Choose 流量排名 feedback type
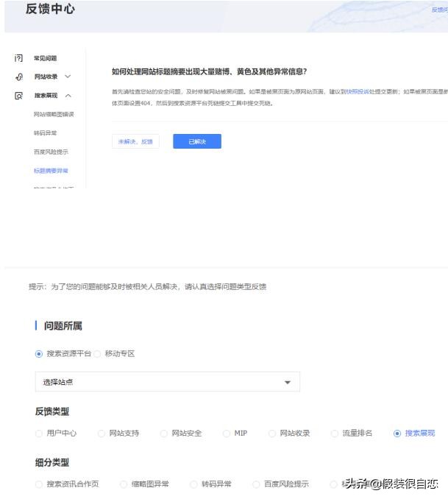Screen dimensions: 448x499 [x=335, y=433]
